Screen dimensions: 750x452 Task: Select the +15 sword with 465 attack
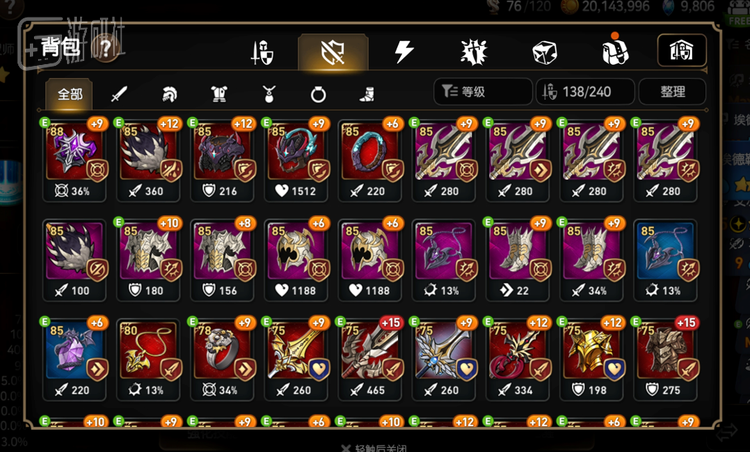[370, 359]
